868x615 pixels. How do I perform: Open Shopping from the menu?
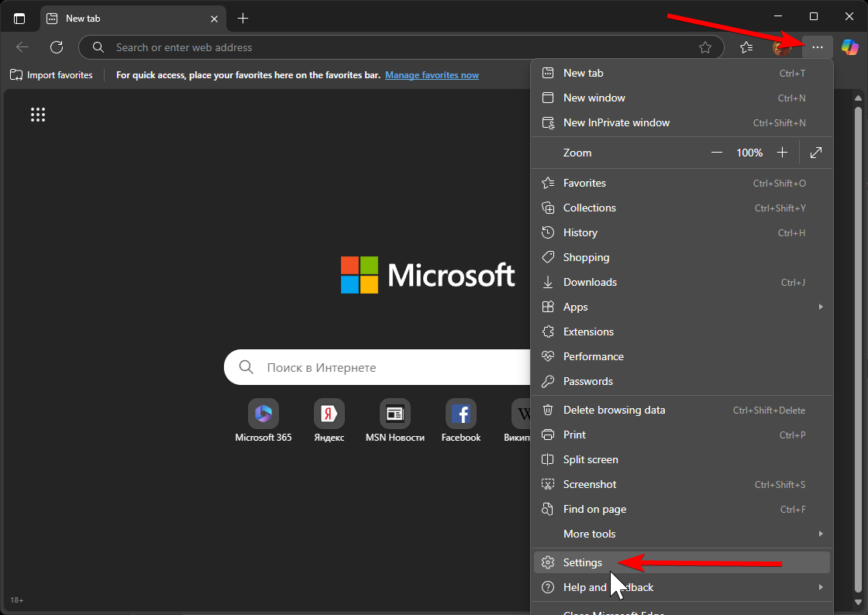click(x=682, y=257)
